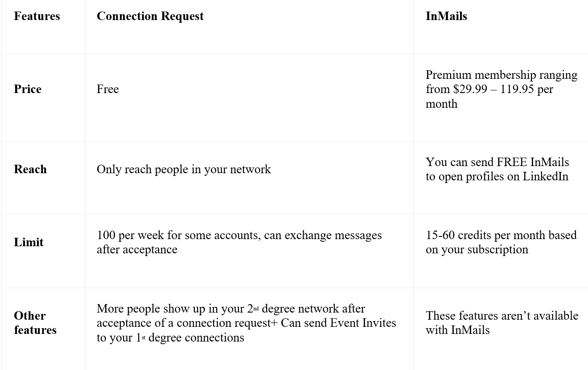The image size is (588, 370).
Task: Click 'Event Invites' text in last row
Action: 363,322
